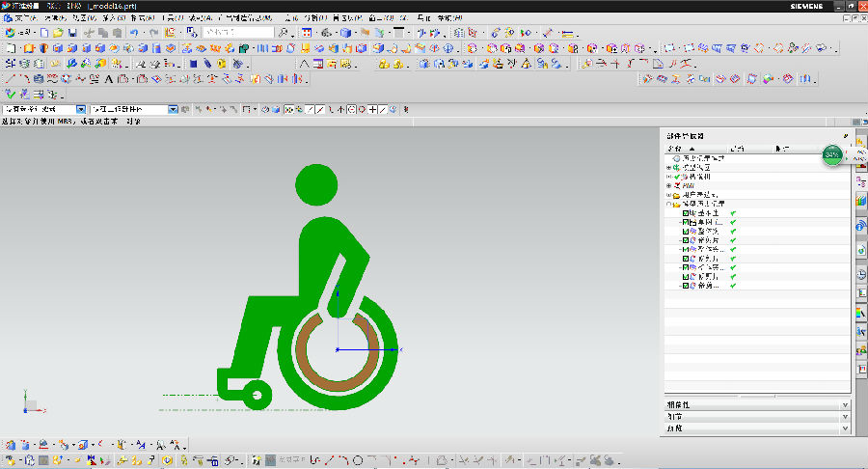Click the green checkmark Finish Sketch icon
This screenshot has width=868, height=469.
[x=11, y=95]
